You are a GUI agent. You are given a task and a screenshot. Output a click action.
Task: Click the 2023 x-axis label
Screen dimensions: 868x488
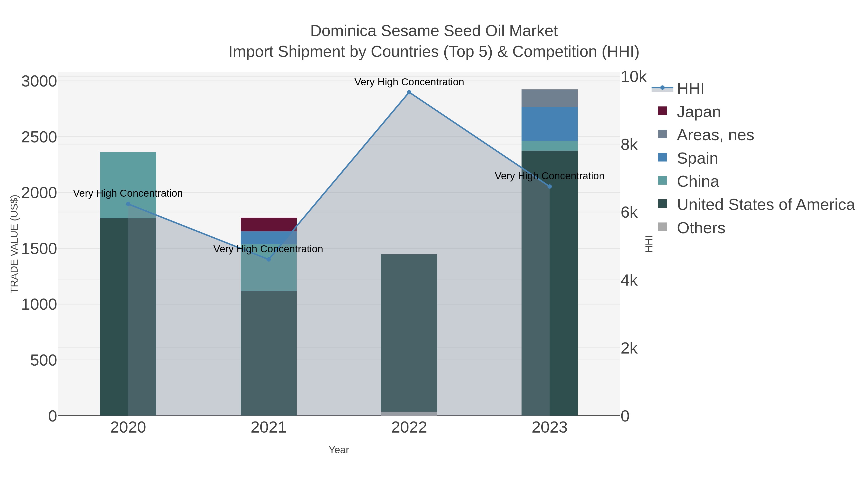click(549, 428)
